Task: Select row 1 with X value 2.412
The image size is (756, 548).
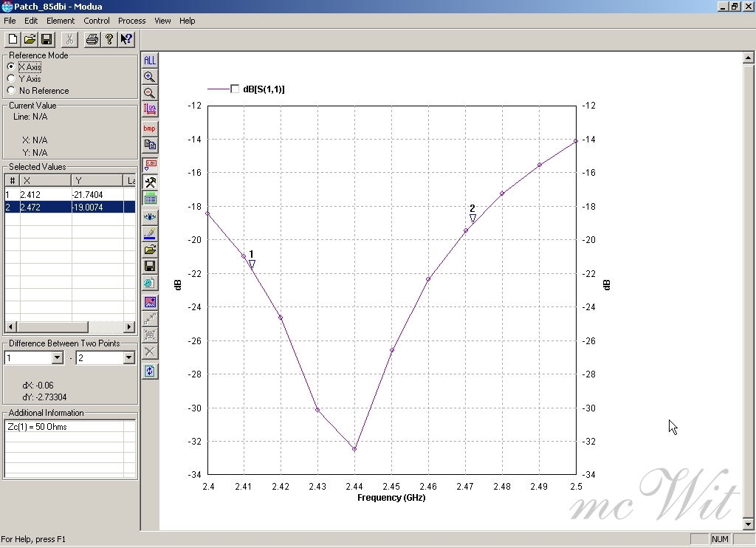Action: [44, 195]
